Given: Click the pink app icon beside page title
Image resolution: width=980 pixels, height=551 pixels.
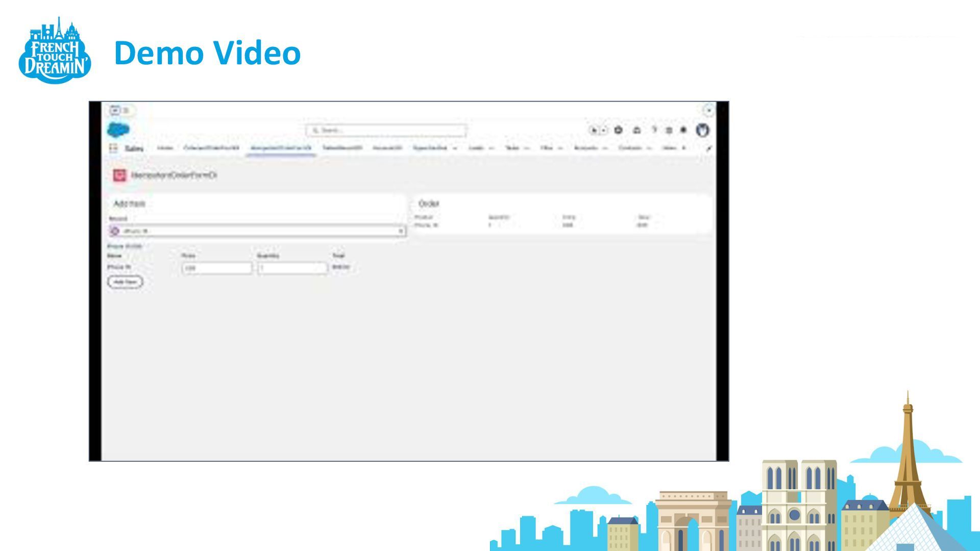Looking at the screenshot, I should (x=119, y=175).
